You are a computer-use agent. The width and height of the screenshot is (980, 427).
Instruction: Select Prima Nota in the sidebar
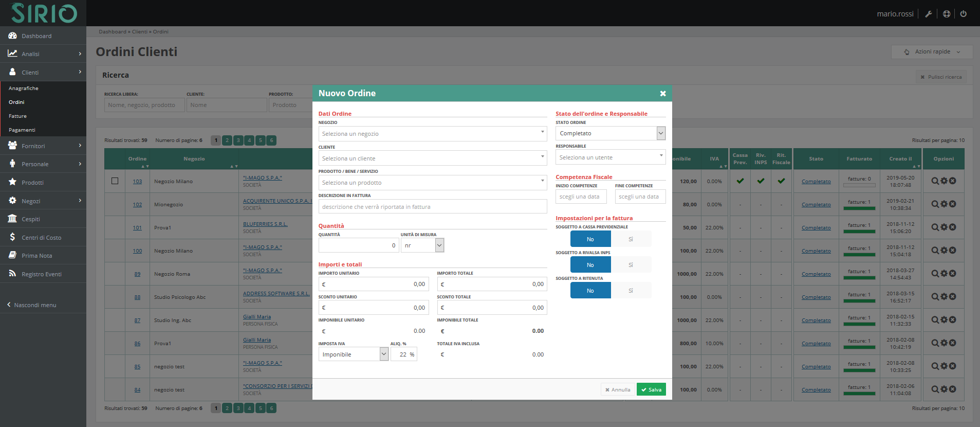click(36, 256)
